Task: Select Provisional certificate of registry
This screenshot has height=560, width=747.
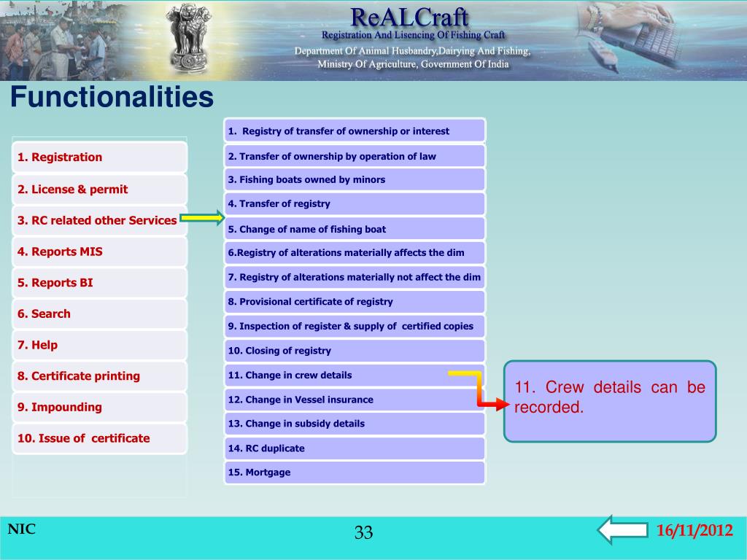Action: coord(355,301)
